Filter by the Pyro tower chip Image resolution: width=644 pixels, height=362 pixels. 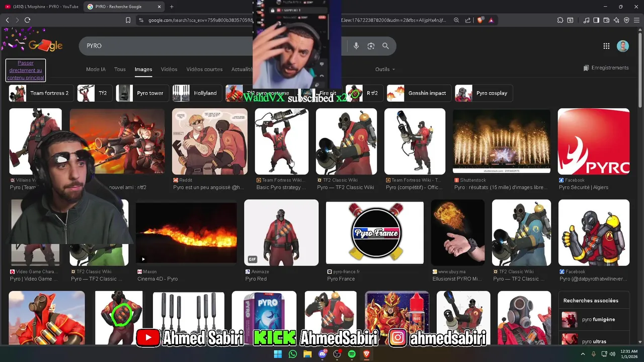point(142,93)
